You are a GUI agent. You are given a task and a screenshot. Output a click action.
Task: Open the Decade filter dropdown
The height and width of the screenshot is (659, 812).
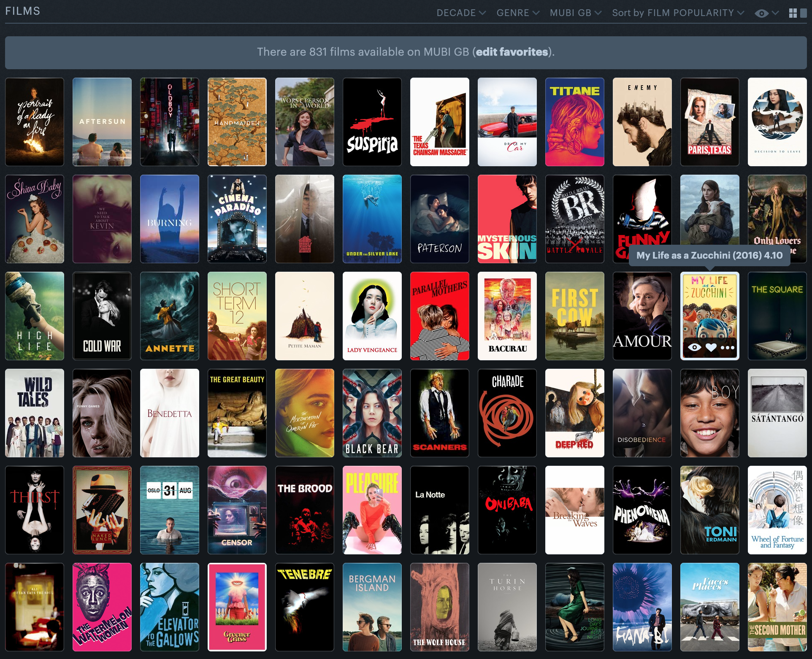click(461, 13)
